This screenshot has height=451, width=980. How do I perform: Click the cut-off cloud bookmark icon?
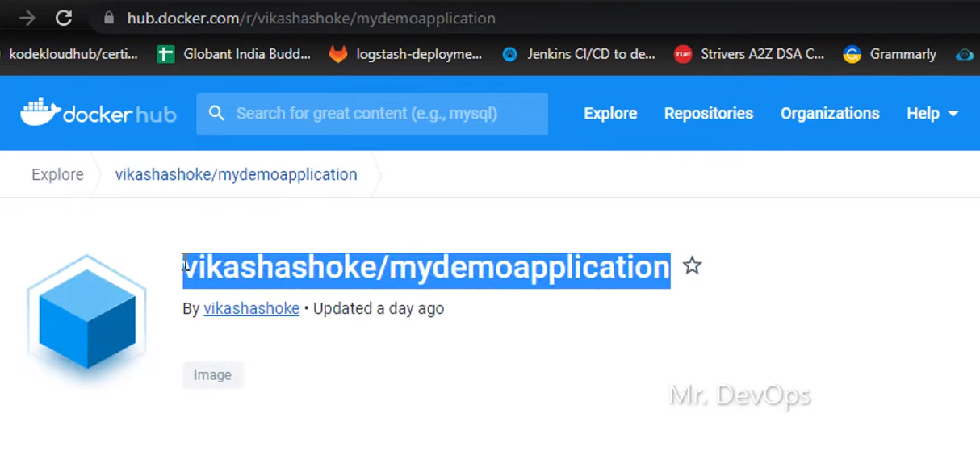(x=965, y=55)
